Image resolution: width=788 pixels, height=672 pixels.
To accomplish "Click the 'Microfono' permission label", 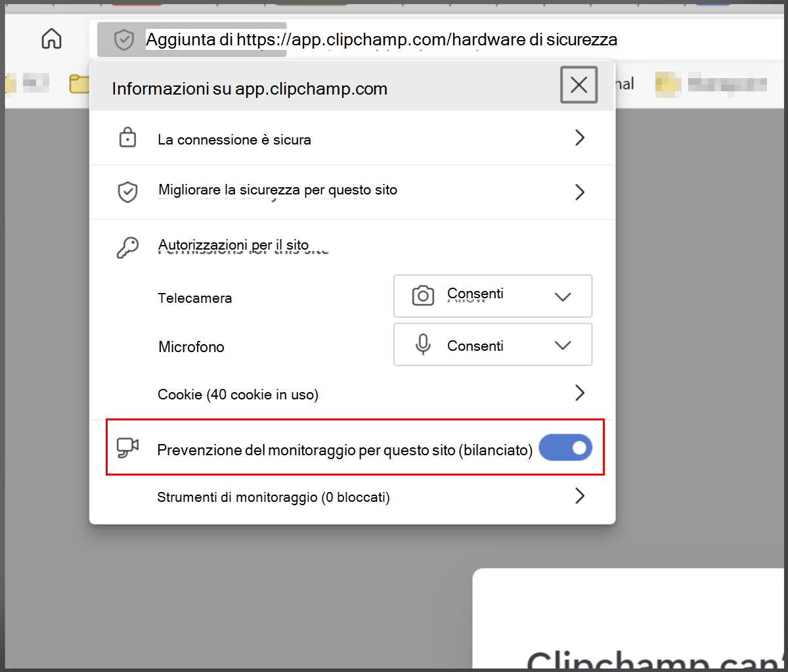I will click(x=191, y=347).
